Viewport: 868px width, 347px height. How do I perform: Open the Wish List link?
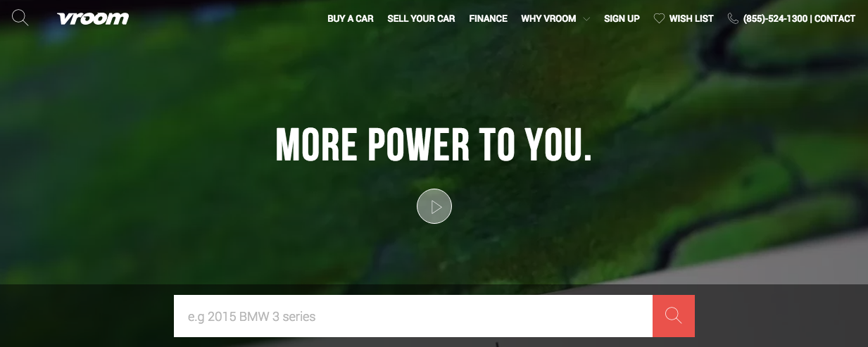point(691,18)
